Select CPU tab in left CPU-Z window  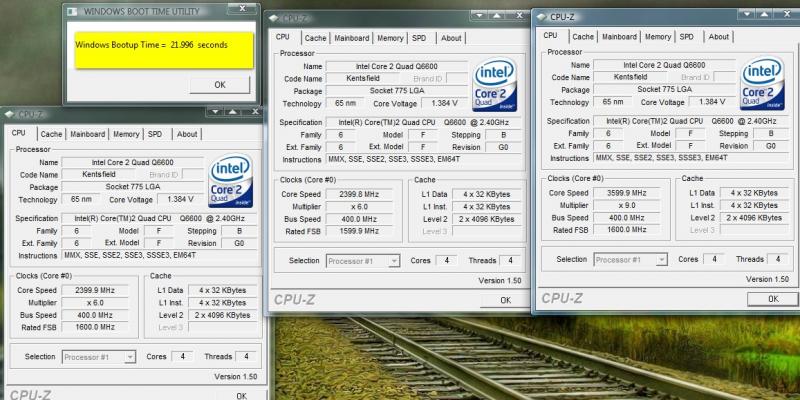(19, 133)
